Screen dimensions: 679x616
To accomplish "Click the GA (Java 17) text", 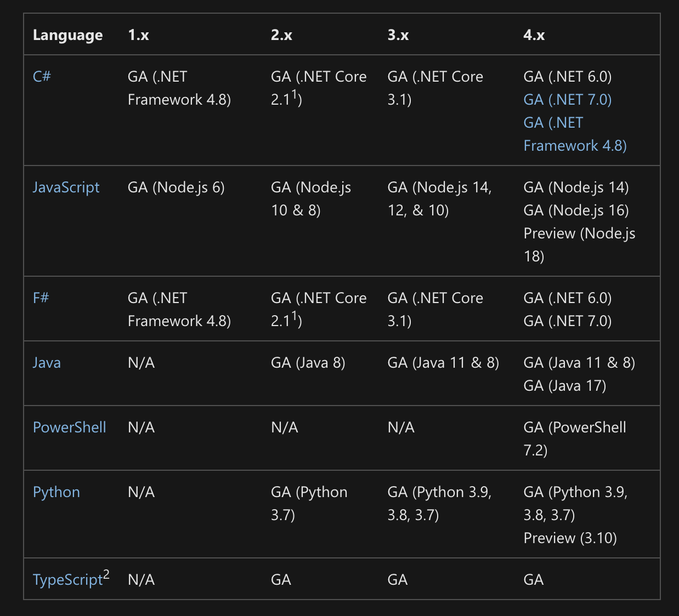I will (565, 386).
